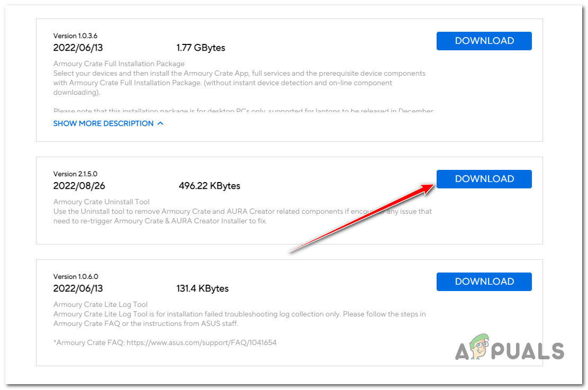Click the Lite Log Tool description paragraph
The width and height of the screenshot is (588, 390).
point(239,319)
